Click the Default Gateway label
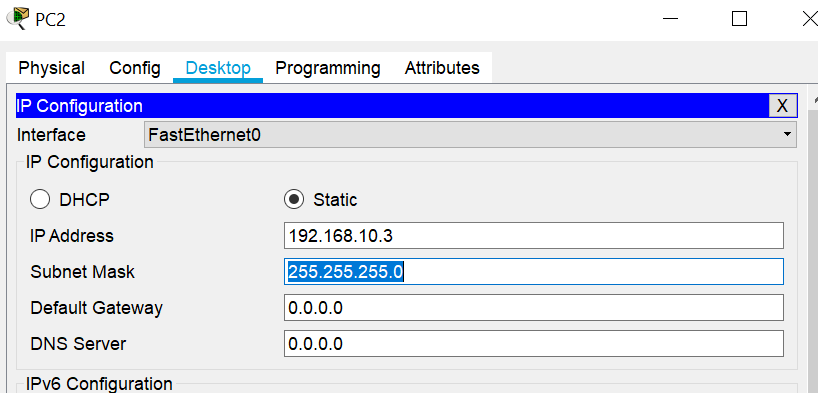The width and height of the screenshot is (818, 393). pyautogui.click(x=97, y=308)
